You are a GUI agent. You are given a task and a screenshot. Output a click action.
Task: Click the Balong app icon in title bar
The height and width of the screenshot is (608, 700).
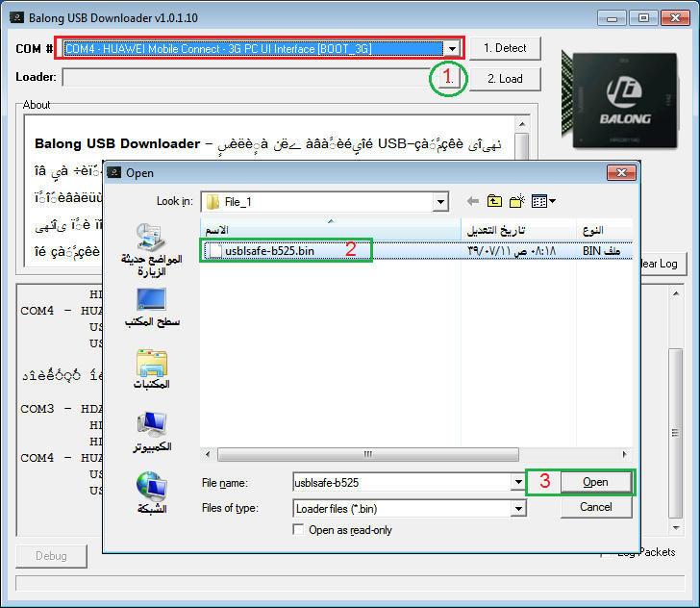[x=17, y=18]
